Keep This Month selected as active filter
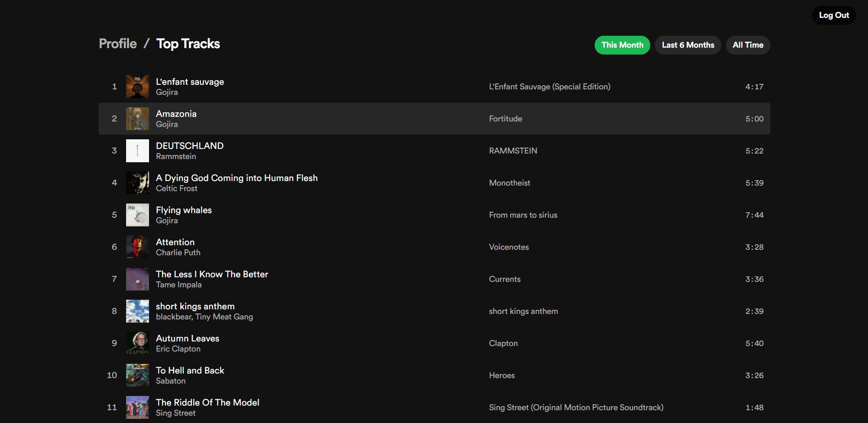Screen dimensions: 868x423 pos(622,45)
